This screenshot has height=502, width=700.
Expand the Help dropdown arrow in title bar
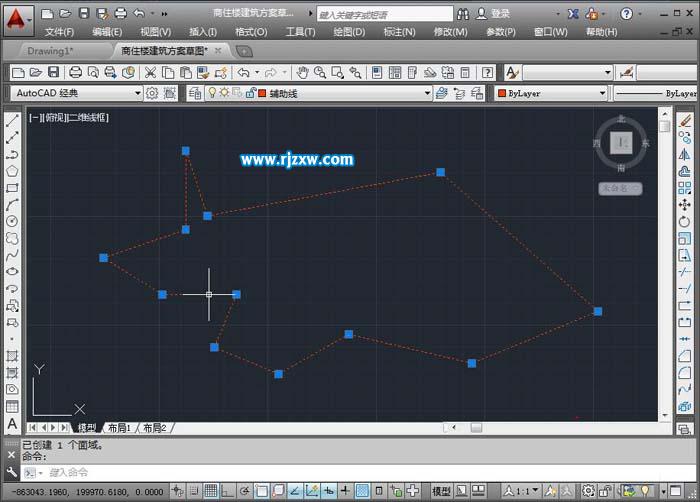640,14
